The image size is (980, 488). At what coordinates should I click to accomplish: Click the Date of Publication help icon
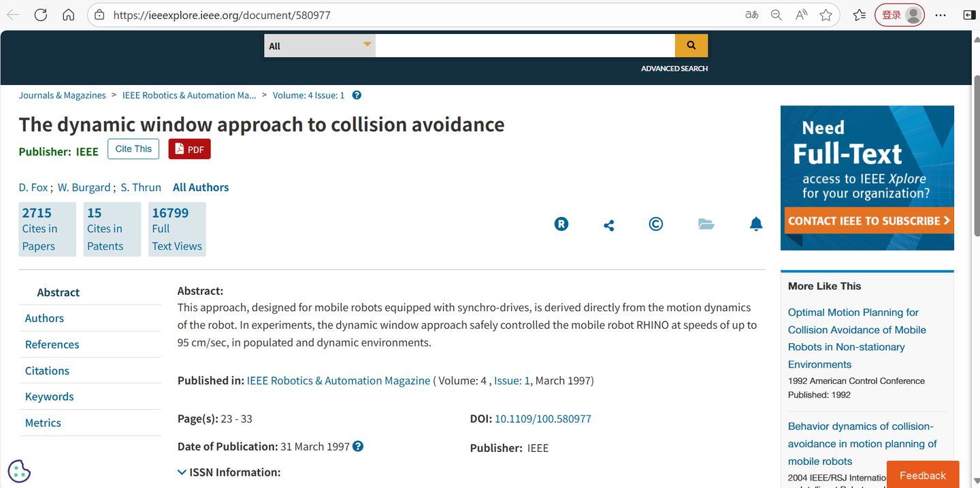(358, 446)
